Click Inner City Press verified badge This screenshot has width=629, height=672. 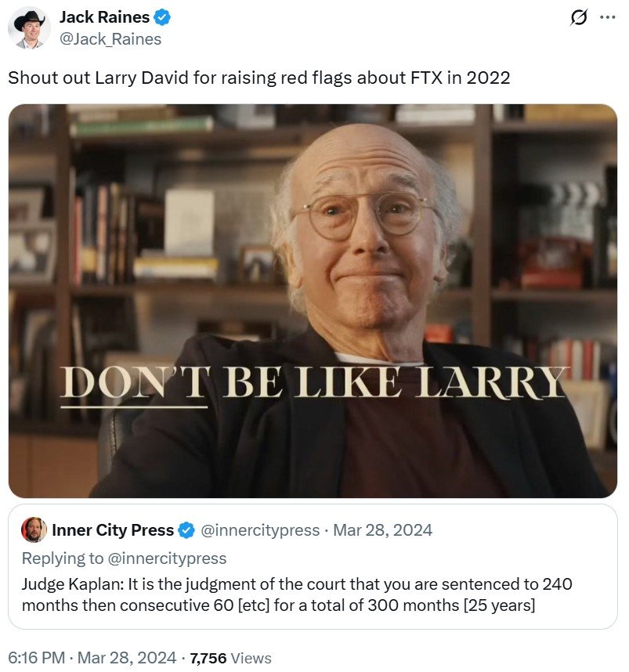pyautogui.click(x=186, y=530)
